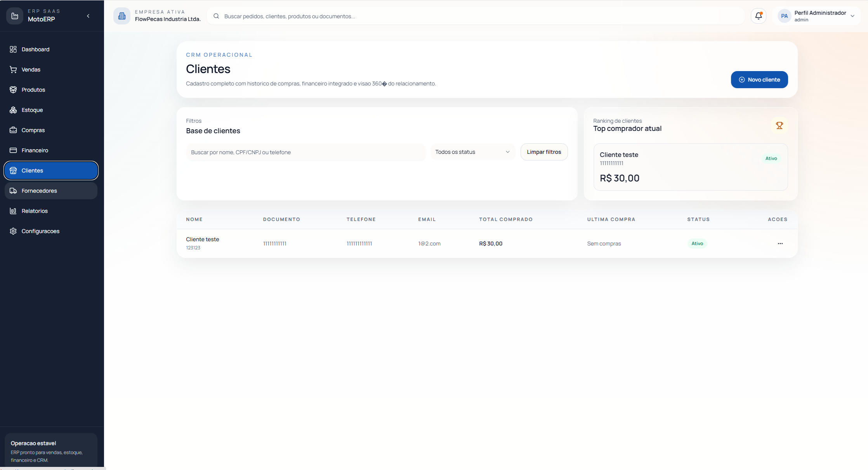This screenshot has width=868, height=470.
Task: Click the R$ 30,00 total cell in table
Action: (x=490, y=244)
